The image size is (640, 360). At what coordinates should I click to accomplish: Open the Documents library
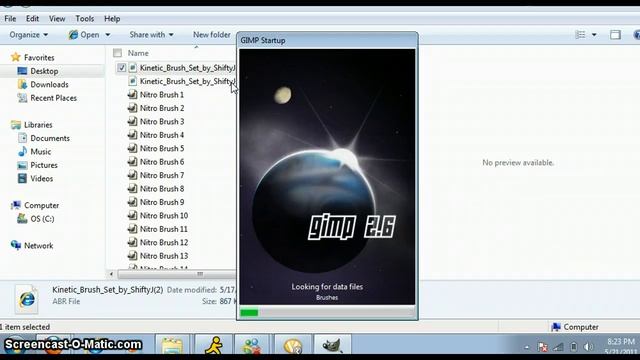[x=50, y=138]
